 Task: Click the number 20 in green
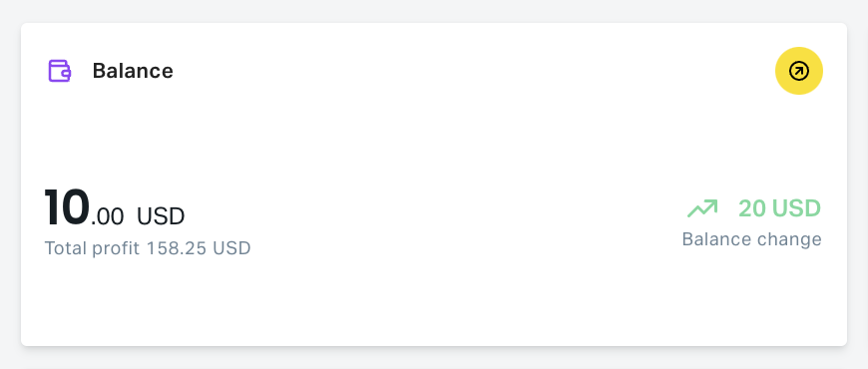752,208
